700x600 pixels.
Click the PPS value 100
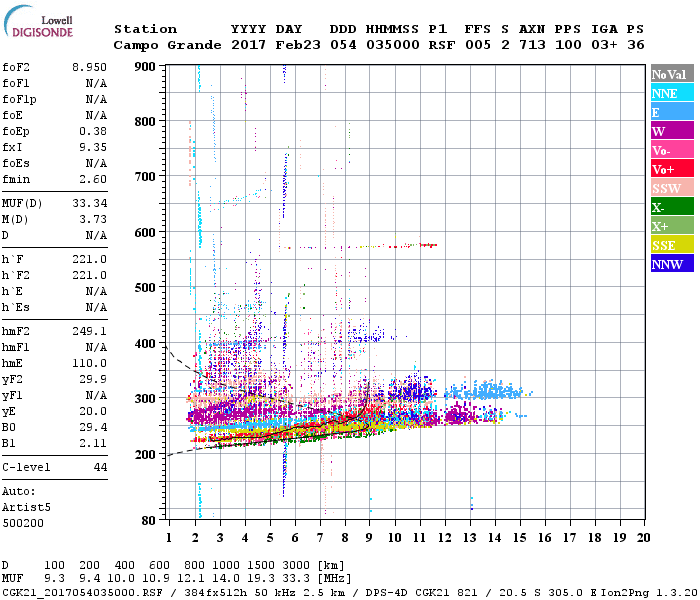pos(568,45)
